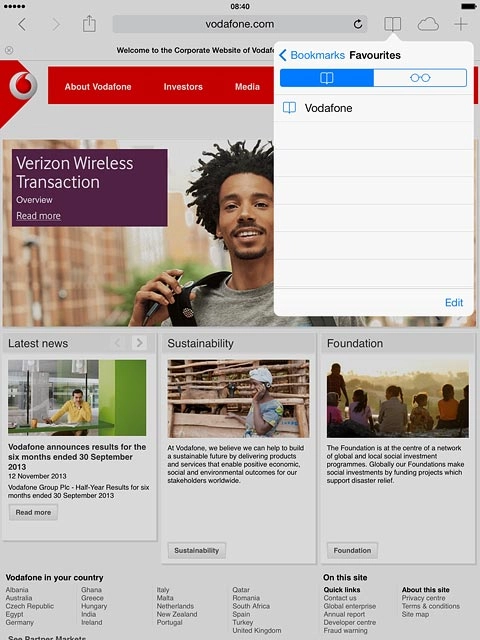Open the Vodafone bookmark entry
This screenshot has height=640, width=480.
[x=374, y=108]
